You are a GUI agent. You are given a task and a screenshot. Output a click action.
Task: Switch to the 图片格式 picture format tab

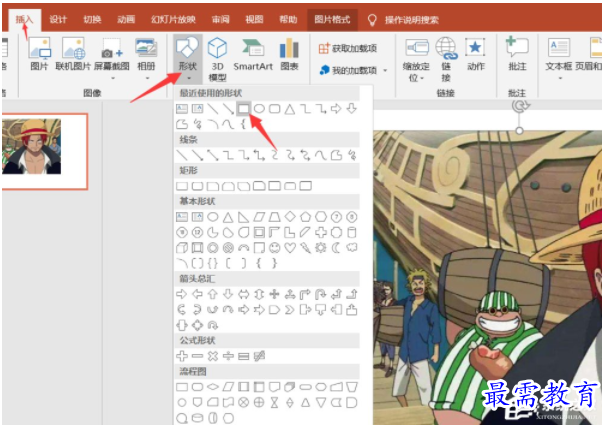pos(332,19)
